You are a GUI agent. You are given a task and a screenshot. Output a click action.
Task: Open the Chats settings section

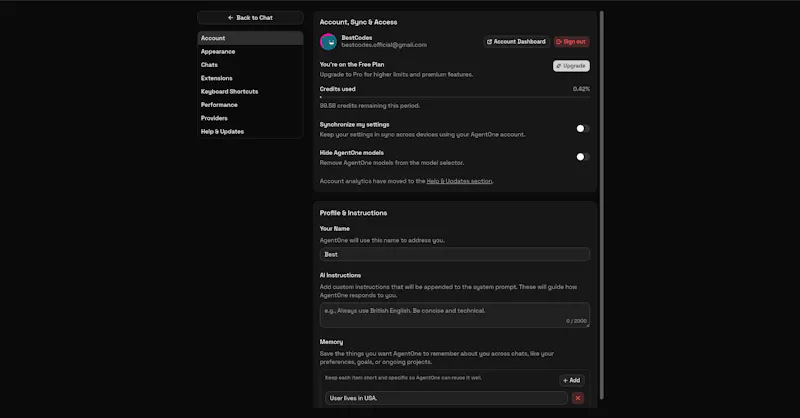(x=250, y=65)
